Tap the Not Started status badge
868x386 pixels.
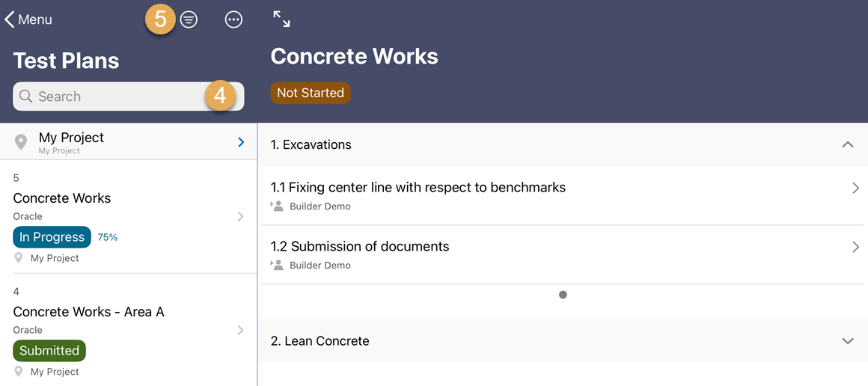(311, 93)
